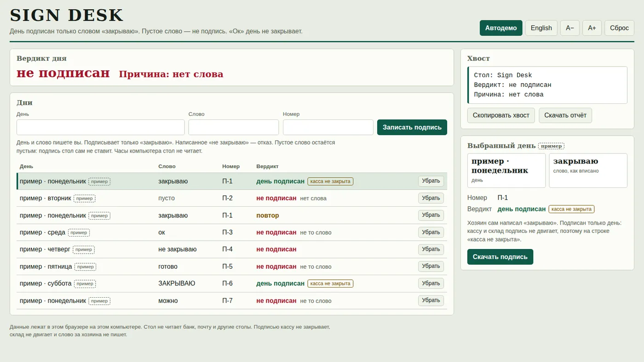Click не закрываю word in четверг row
The image size is (644, 362).
point(178,249)
